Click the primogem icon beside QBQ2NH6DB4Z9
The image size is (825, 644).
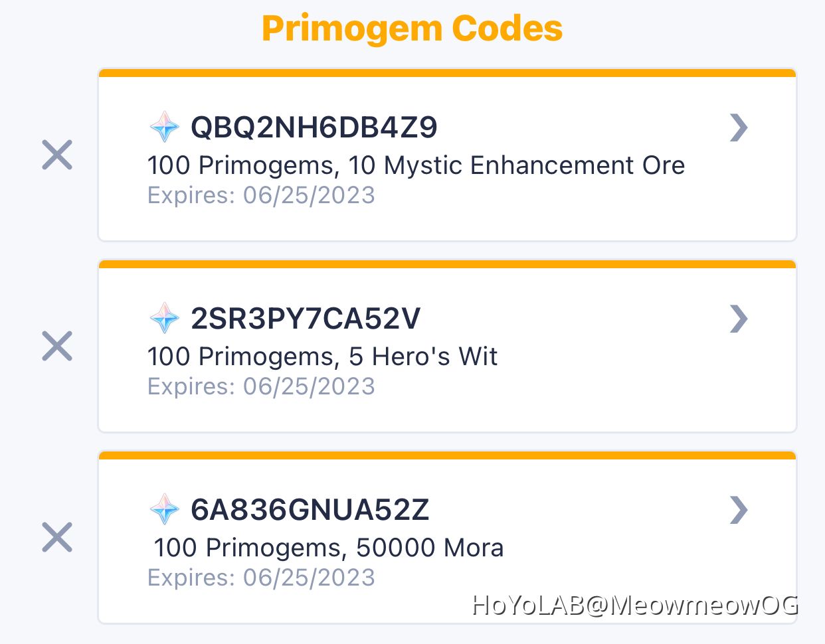point(165,126)
